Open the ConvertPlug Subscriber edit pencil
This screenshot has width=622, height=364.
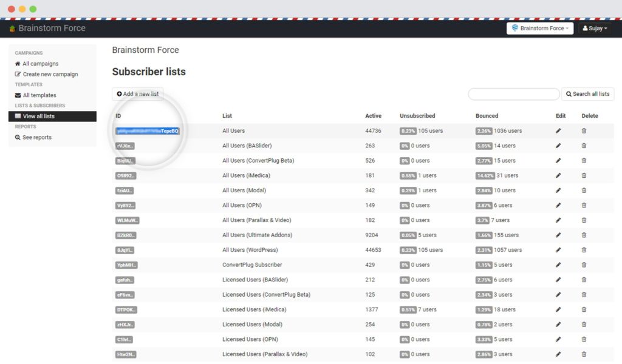tap(559, 265)
